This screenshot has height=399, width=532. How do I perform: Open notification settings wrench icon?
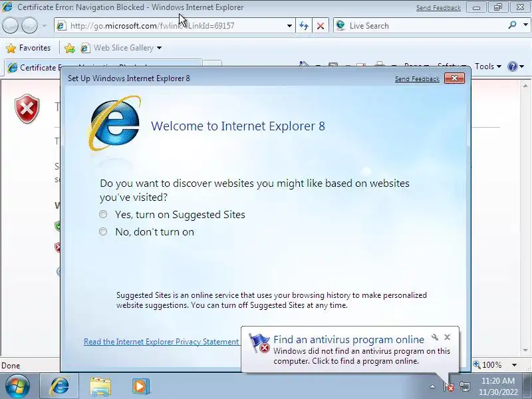[435, 337]
